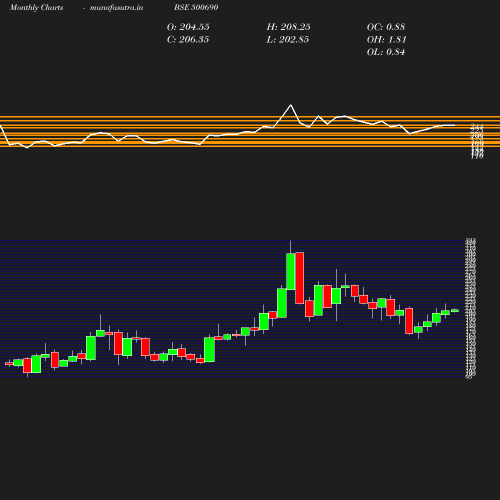Viewport: 500px width, 500px height.
Task: Click the 'OL: 0.84' reading
Action: tap(386, 52)
